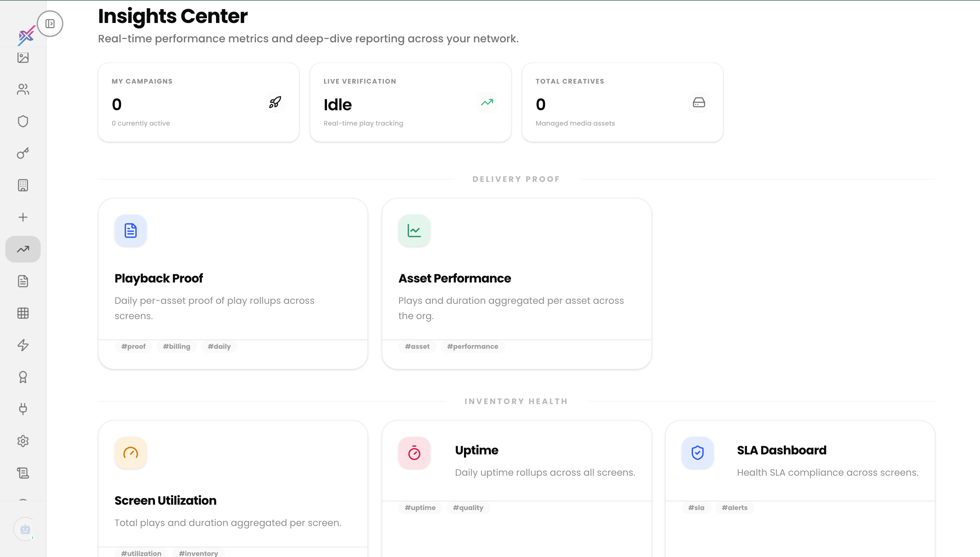This screenshot has height=557, width=980.
Task: Open the document icon in sidebar
Action: (x=23, y=281)
